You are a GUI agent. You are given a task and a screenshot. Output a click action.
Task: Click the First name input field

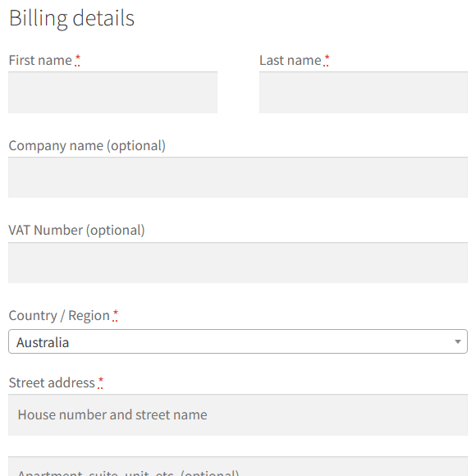tap(112, 93)
